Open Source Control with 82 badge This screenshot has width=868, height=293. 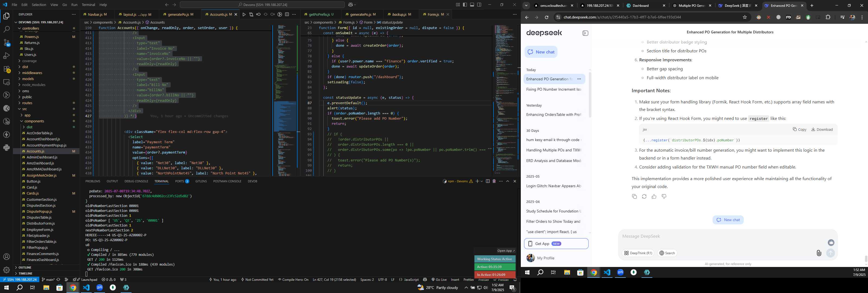pos(7,43)
